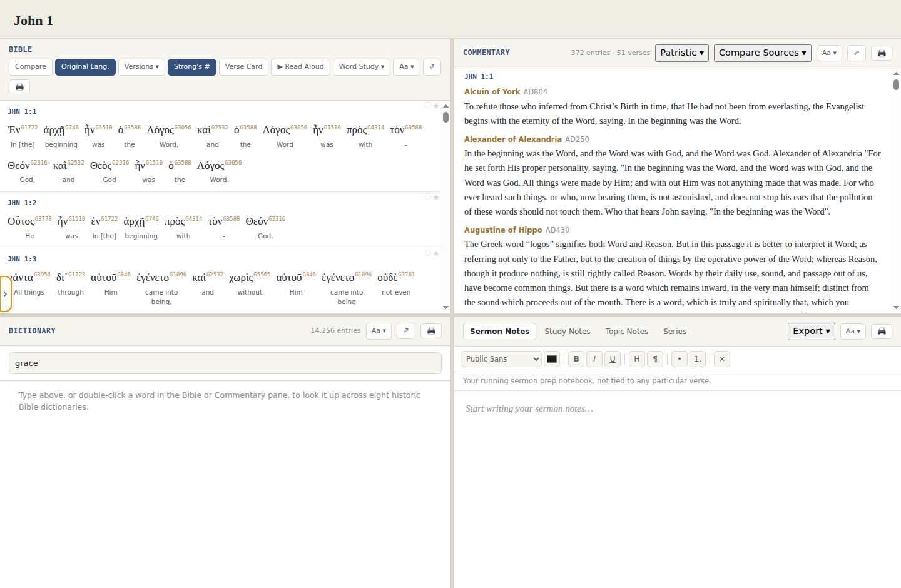Open Bible pane font size menu
The width and height of the screenshot is (901, 588).
click(x=407, y=67)
